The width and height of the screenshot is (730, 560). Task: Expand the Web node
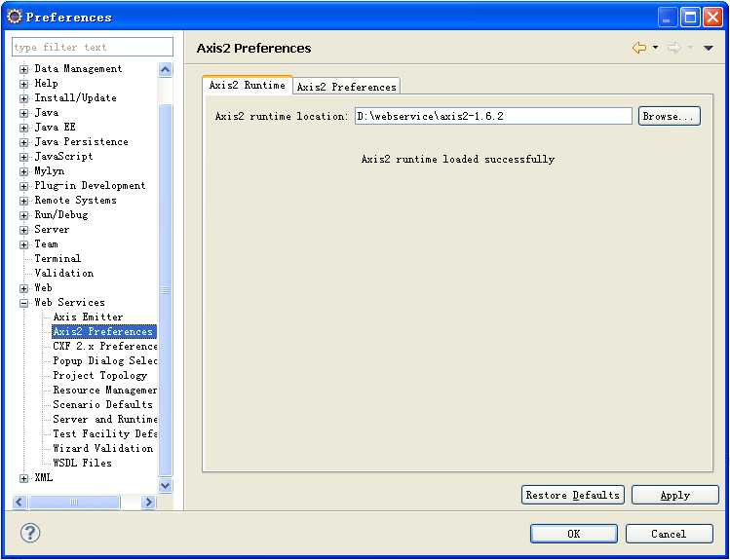point(23,288)
